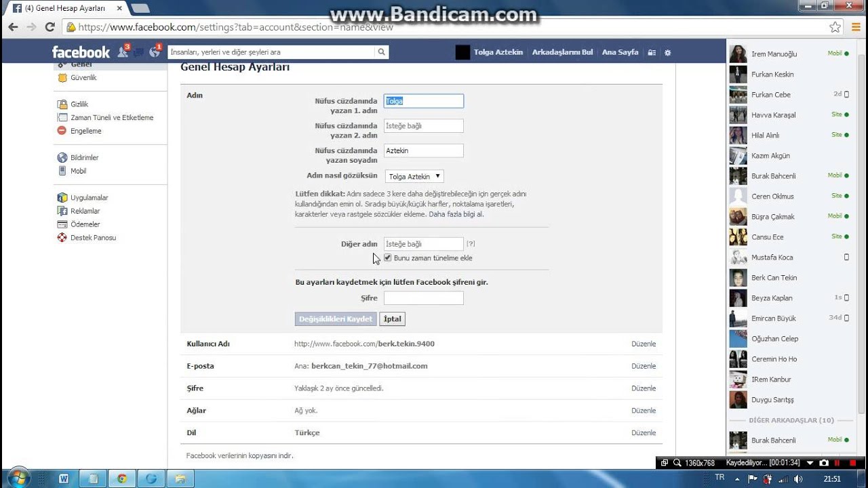Click the search magnifier button
Image resolution: width=868 pixels, height=488 pixels.
[x=382, y=52]
